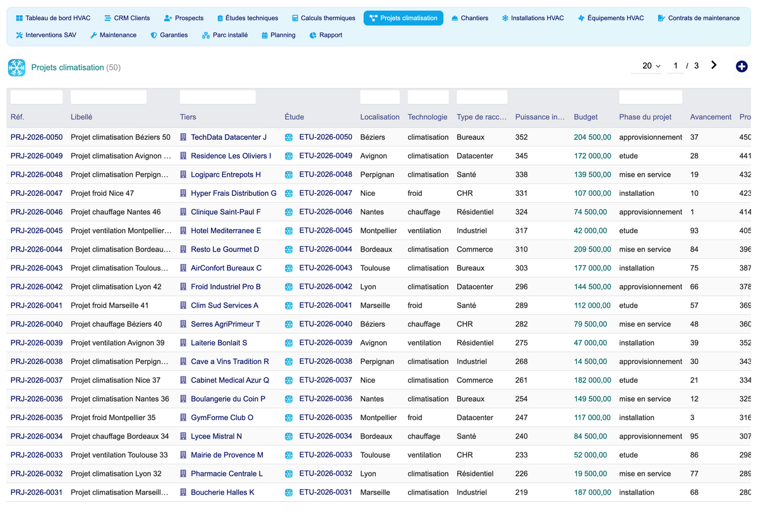This screenshot has width=758, height=532.
Task: Click study icon beside ETU-2026-0031
Action: [289, 493]
